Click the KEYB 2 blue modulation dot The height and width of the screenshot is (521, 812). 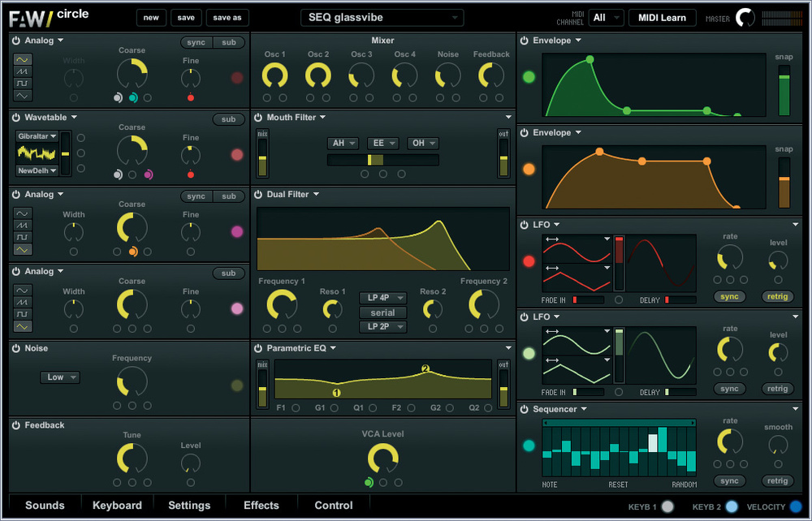coord(732,506)
